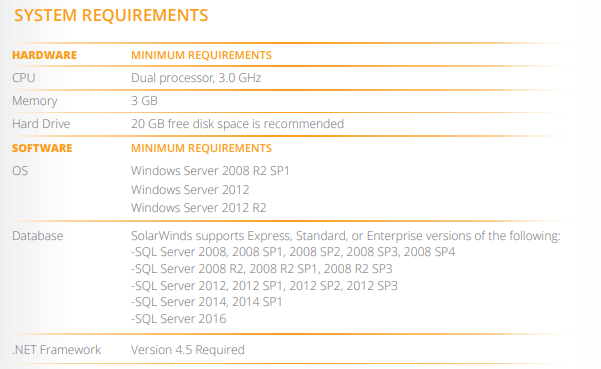
Task: Select the HARDWARE column header
Action: coord(44,55)
